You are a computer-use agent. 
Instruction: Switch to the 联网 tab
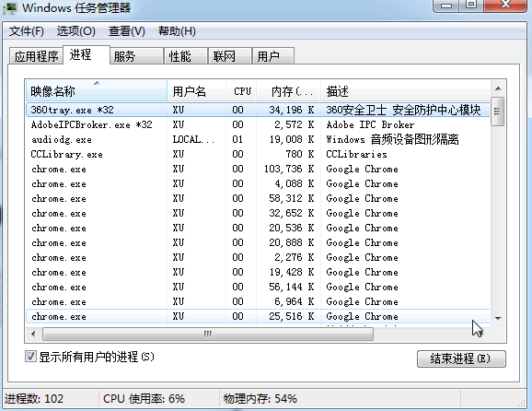(x=230, y=56)
